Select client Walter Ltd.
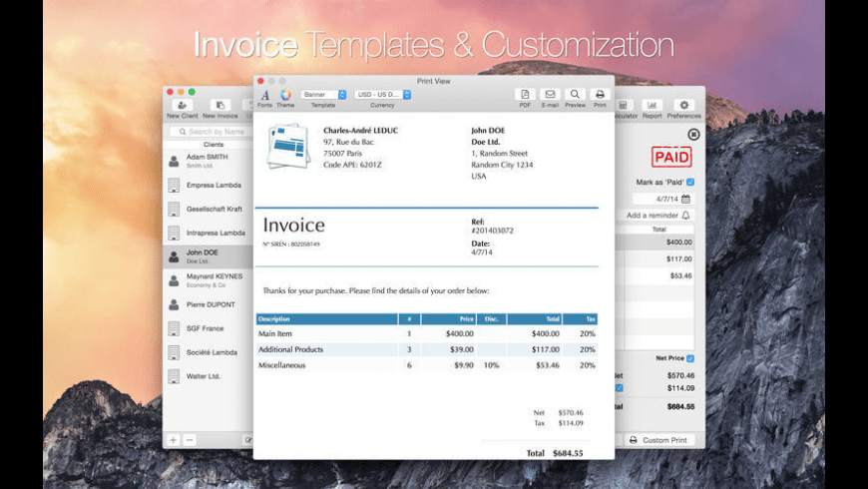The width and height of the screenshot is (868, 489). [209, 376]
